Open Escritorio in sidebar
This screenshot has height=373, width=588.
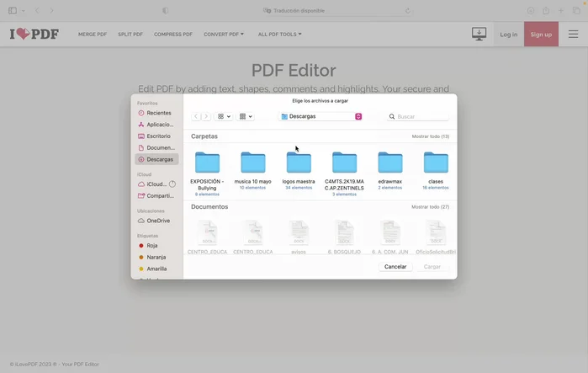pyautogui.click(x=156, y=136)
